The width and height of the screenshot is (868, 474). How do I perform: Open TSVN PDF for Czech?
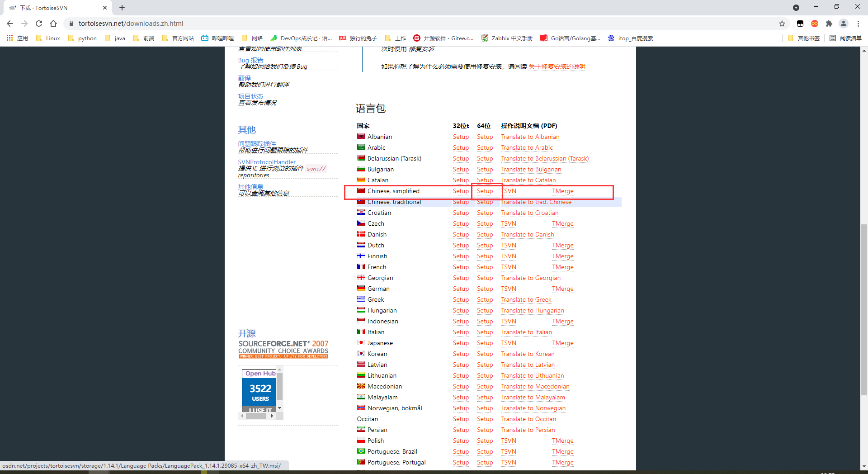point(509,224)
